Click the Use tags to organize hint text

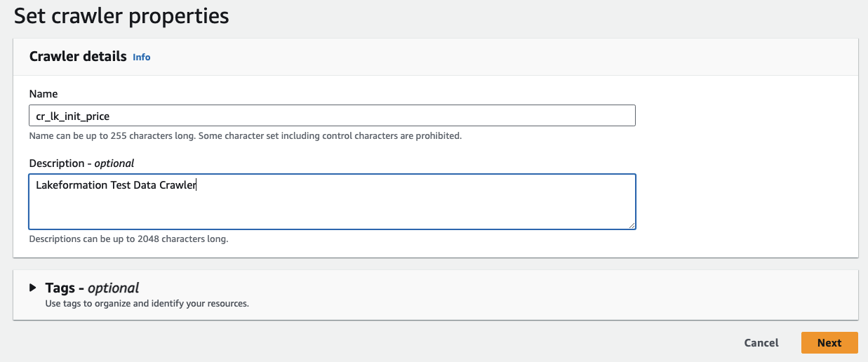pyautogui.click(x=147, y=304)
